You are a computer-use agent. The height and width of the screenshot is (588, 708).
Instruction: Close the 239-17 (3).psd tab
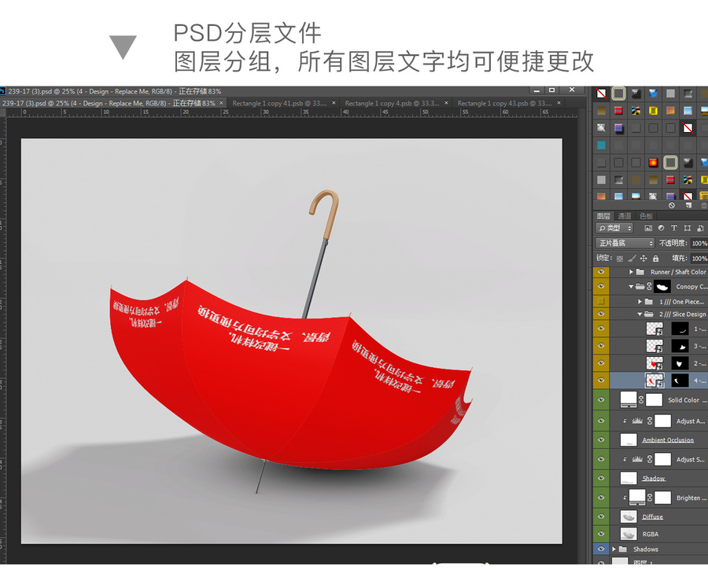(x=221, y=103)
